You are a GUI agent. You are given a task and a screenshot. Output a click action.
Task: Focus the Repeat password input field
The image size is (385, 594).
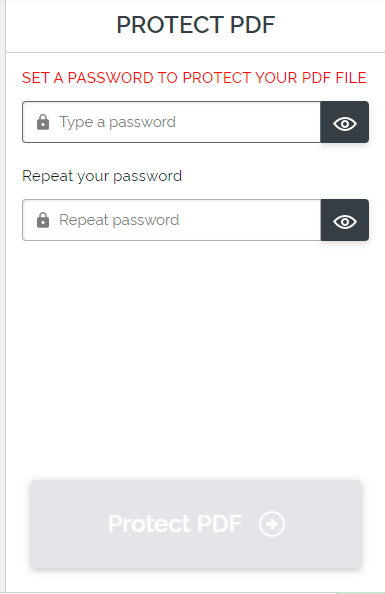pyautogui.click(x=171, y=220)
